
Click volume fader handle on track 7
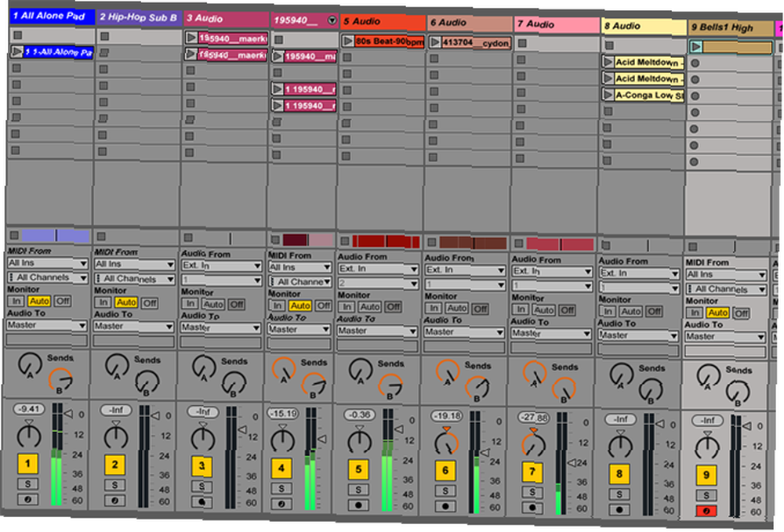coord(572,463)
